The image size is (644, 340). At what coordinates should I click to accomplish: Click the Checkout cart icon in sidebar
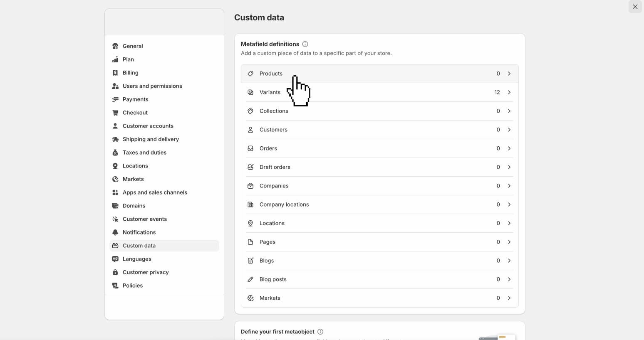(x=115, y=113)
